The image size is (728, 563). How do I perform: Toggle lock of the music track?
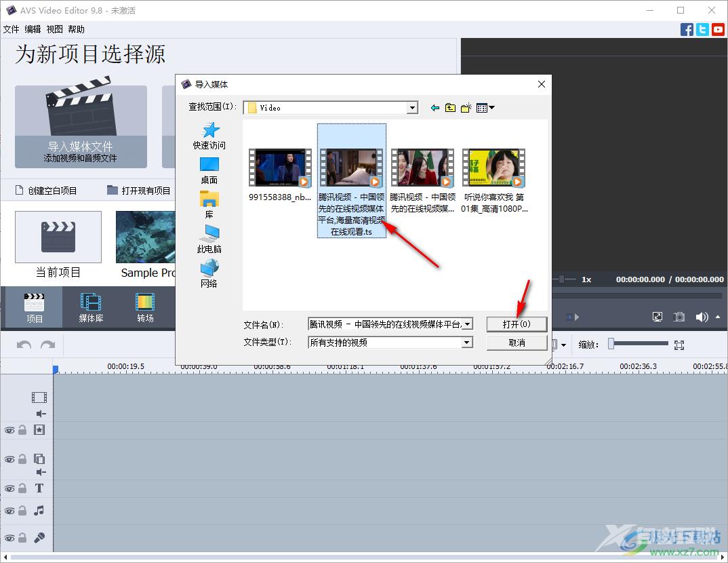click(22, 511)
